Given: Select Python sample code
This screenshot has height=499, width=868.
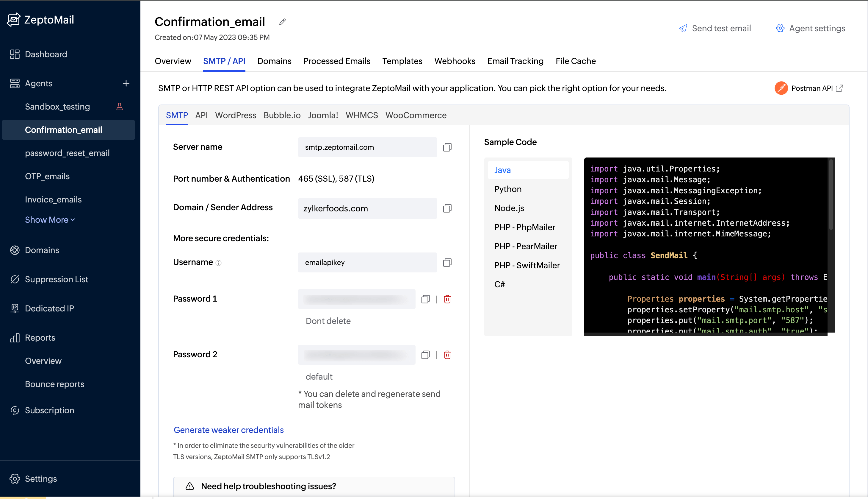Looking at the screenshot, I should coord(508,189).
